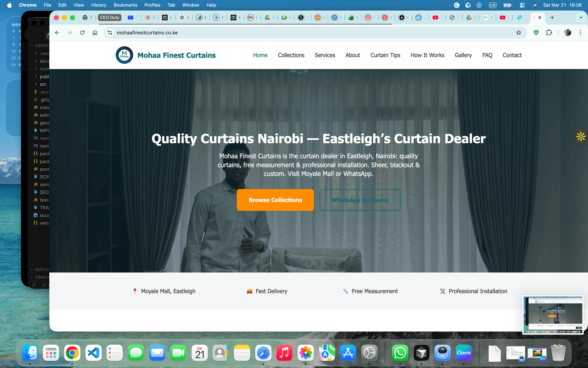The width and height of the screenshot is (588, 368).
Task: Open the History menu
Action: pyautogui.click(x=99, y=5)
